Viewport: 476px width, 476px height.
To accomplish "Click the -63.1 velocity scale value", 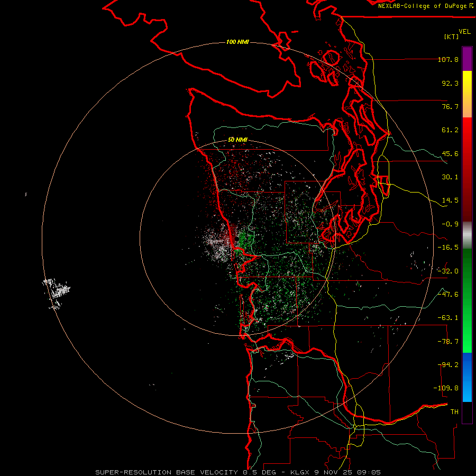I will (x=448, y=318).
